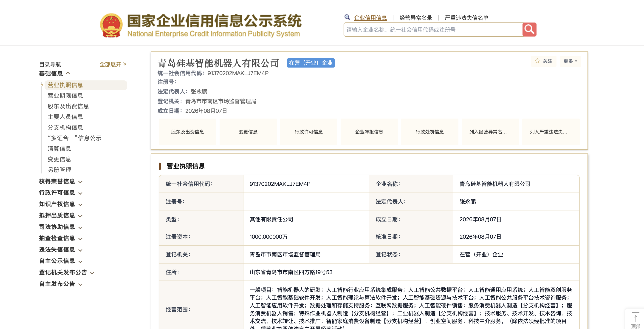Focus the enterprise name search input
Screen dimensions: 644x329
pos(433,29)
